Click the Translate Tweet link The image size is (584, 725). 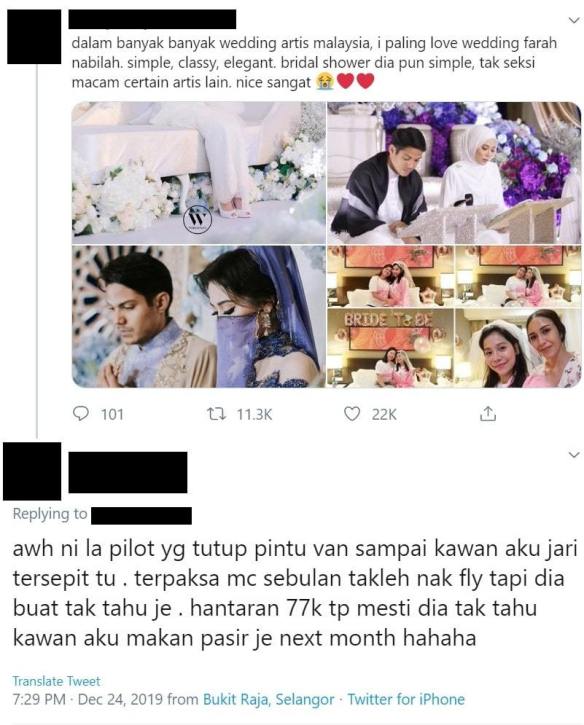pos(56,681)
